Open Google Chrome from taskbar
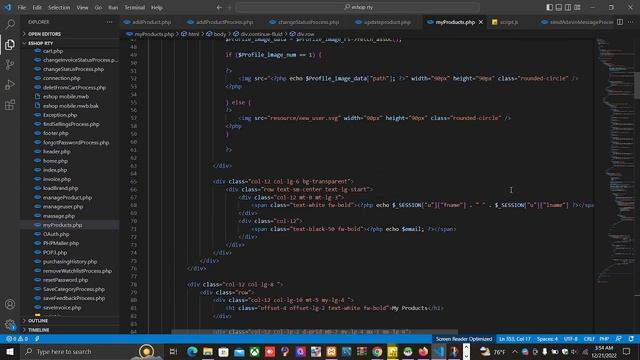Viewport: 640px width, 360px height. click(377, 351)
